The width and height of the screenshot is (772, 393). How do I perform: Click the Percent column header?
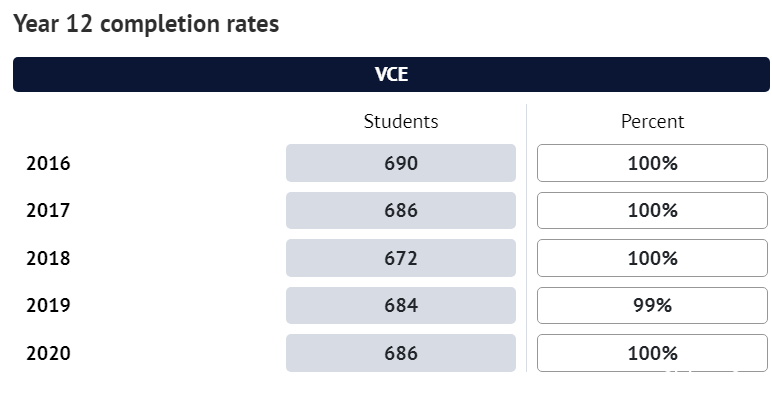click(652, 122)
